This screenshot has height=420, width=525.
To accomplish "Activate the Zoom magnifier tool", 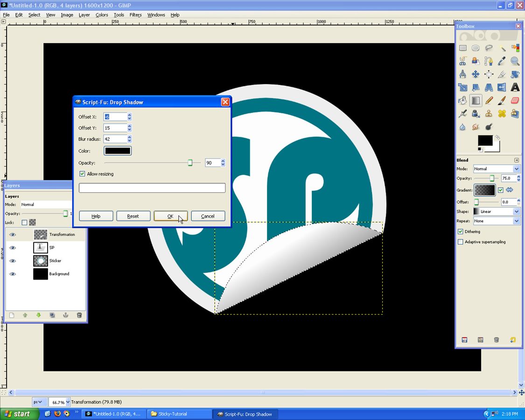I will tap(515, 61).
